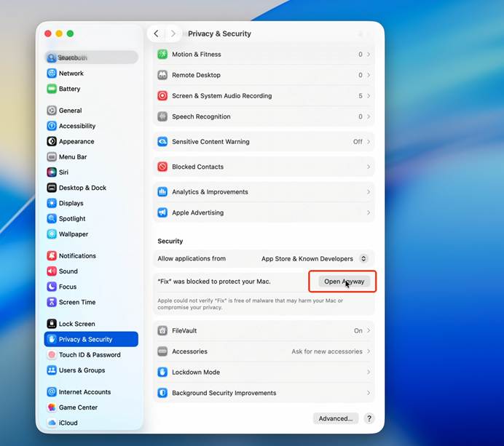504x446 pixels.
Task: Click the red Notifications icon
Action: (52, 255)
